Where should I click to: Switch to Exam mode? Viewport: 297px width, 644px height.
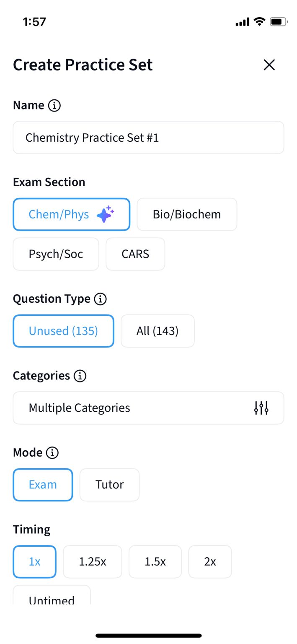point(43,485)
